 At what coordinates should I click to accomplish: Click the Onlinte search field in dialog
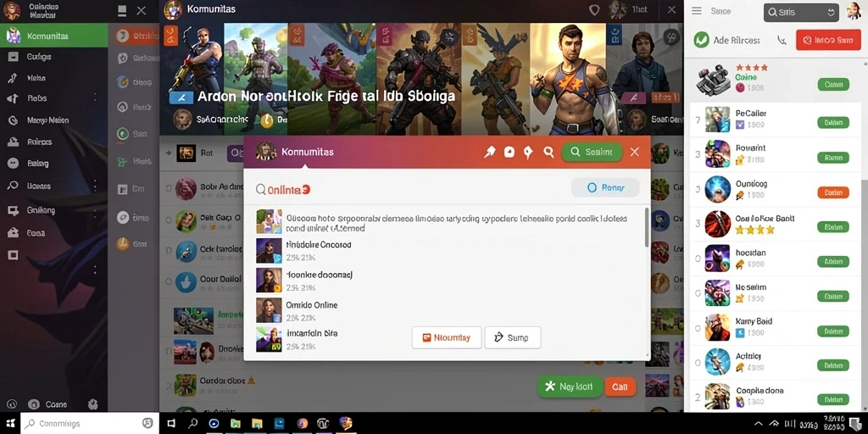pos(409,189)
